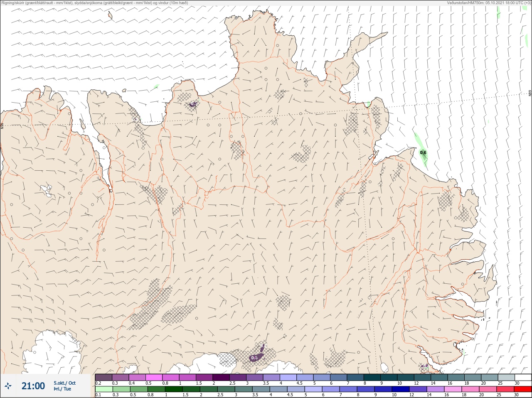Click the N99 label on the right edge
Viewport: 532px width, 398px height.
pyautogui.click(x=530, y=93)
